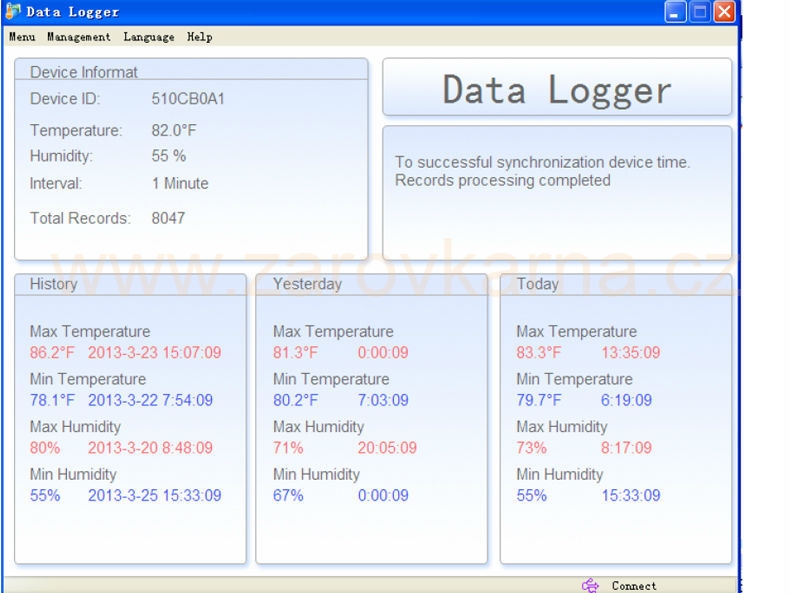Open the Menu menu
Viewport: 790px width, 593px height.
coord(22,37)
